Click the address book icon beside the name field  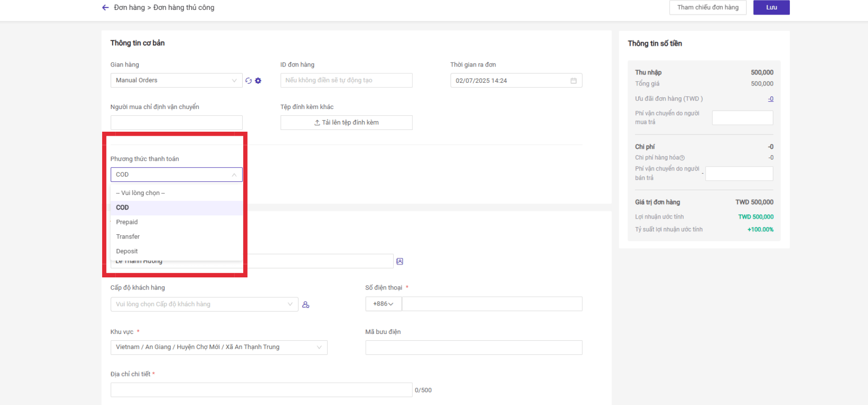[x=400, y=262]
